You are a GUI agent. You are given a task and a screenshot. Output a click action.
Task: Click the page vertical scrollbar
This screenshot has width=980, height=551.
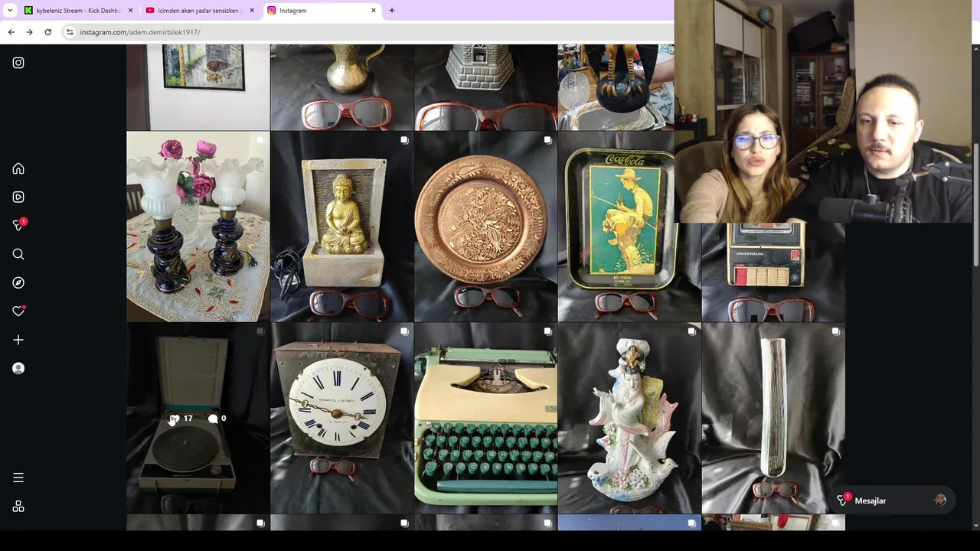pyautogui.click(x=975, y=205)
